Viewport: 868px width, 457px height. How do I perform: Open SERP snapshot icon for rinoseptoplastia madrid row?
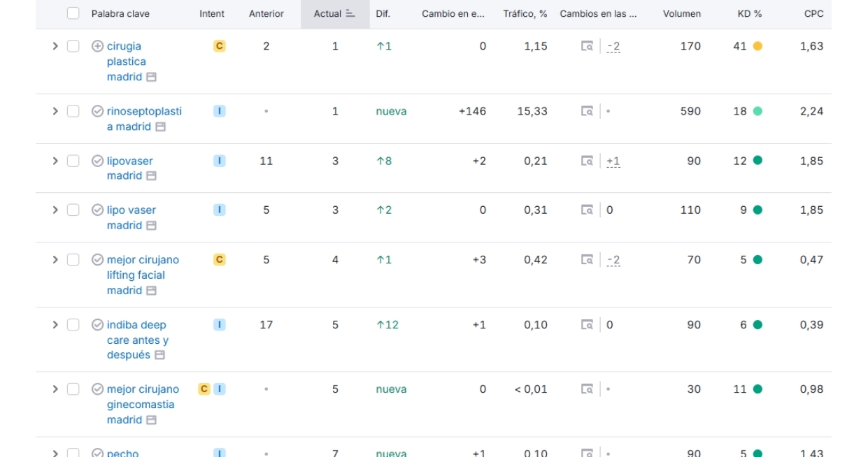click(x=587, y=111)
